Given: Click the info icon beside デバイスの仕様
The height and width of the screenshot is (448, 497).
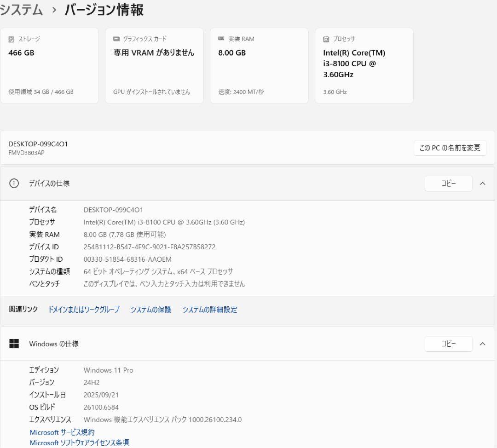Looking at the screenshot, I should (14, 183).
